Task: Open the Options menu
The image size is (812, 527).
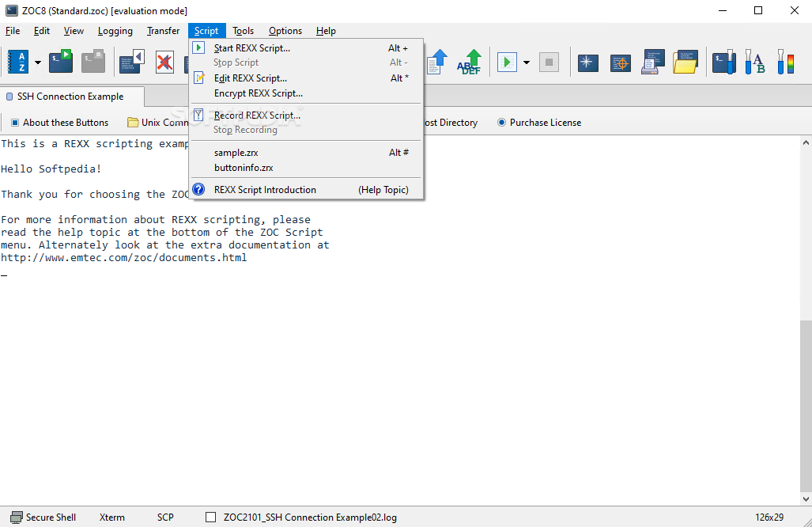Action: click(x=285, y=31)
